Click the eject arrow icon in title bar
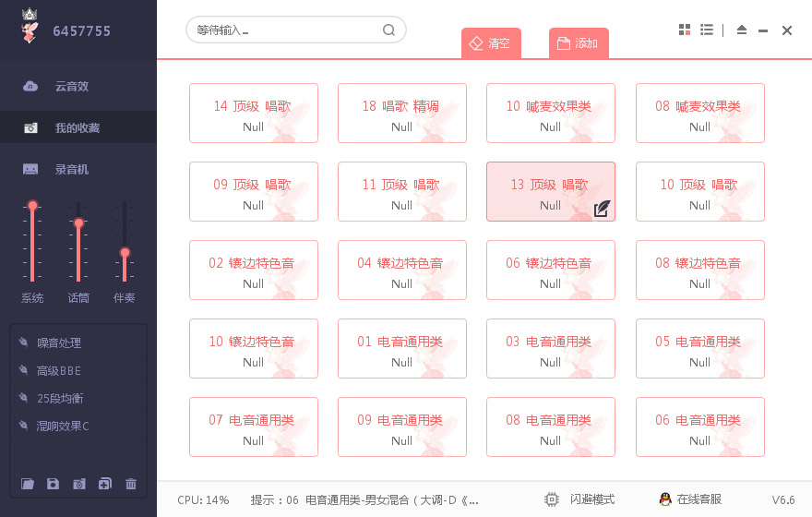The image size is (812, 517). 742,30
